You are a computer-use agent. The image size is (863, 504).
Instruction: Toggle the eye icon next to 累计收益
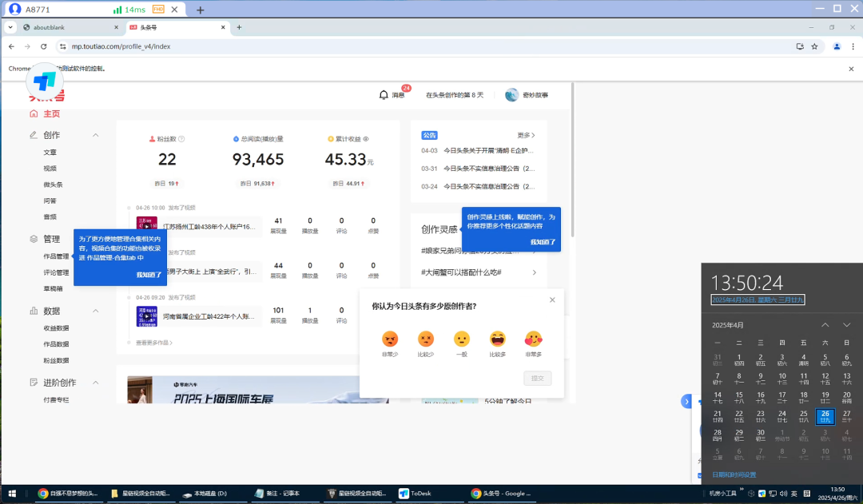point(365,139)
